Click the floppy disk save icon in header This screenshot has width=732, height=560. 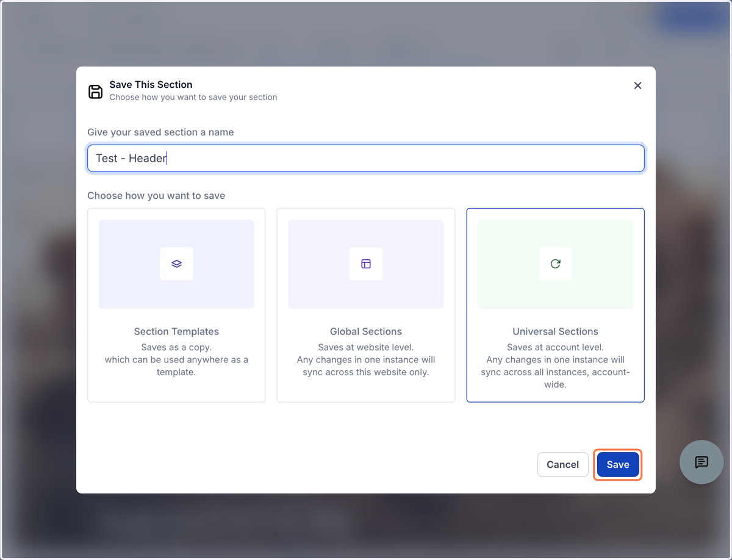point(96,92)
